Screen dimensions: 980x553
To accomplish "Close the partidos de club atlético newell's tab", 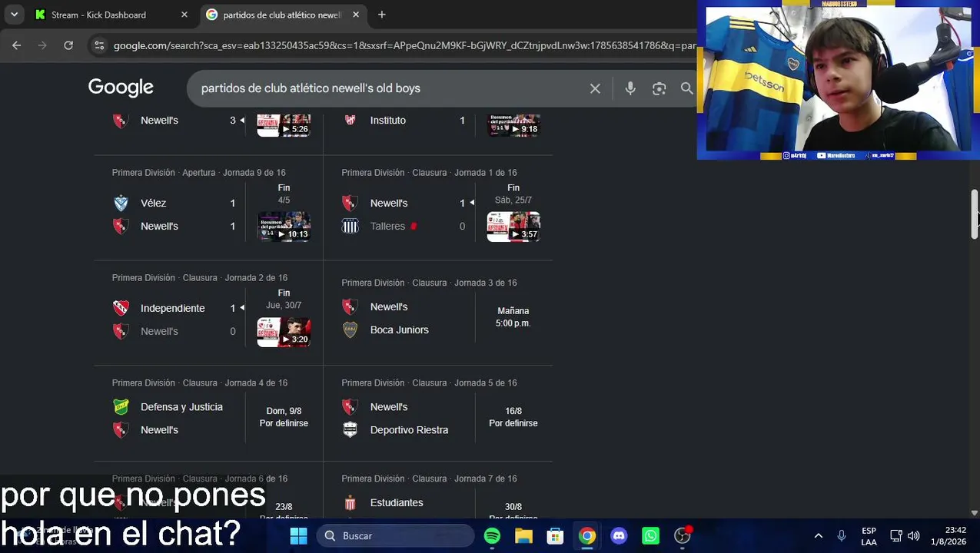I will tap(356, 15).
